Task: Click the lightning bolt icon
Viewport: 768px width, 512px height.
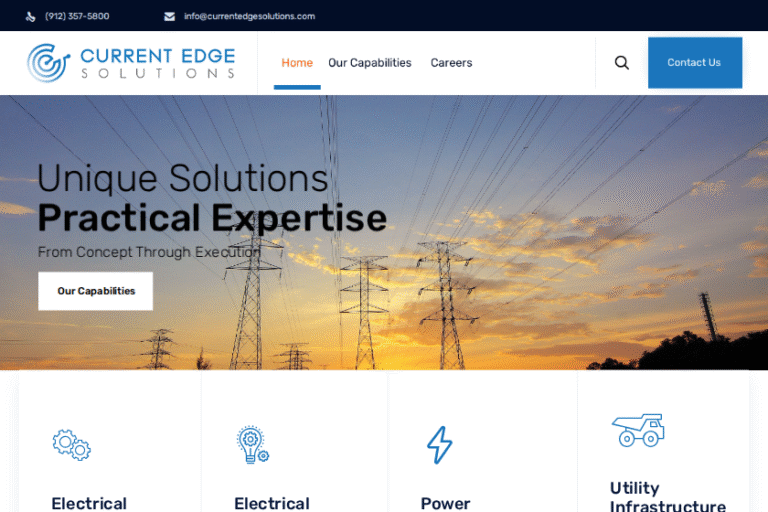Action: coord(439,445)
